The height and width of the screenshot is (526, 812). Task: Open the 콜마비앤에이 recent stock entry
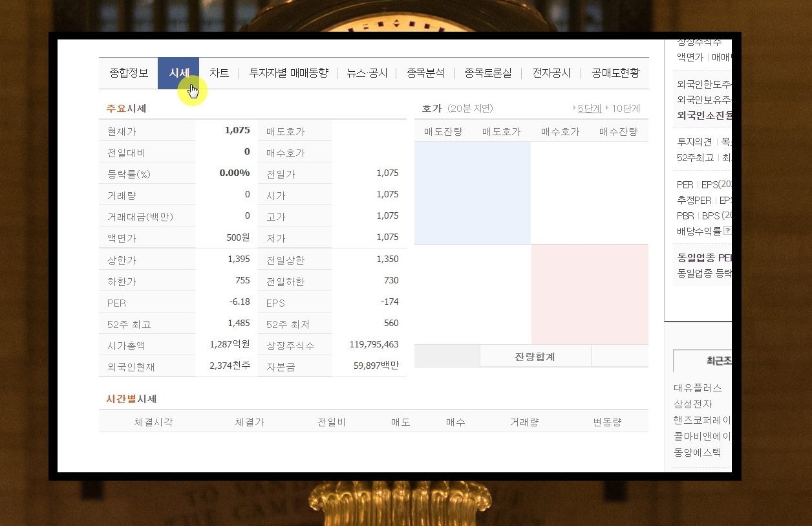coord(702,436)
